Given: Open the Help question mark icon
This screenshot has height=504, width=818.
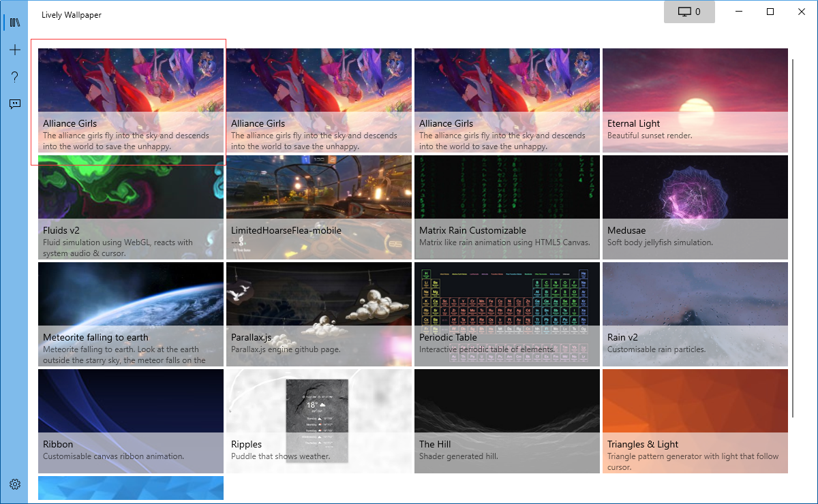Looking at the screenshot, I should coord(15,77).
